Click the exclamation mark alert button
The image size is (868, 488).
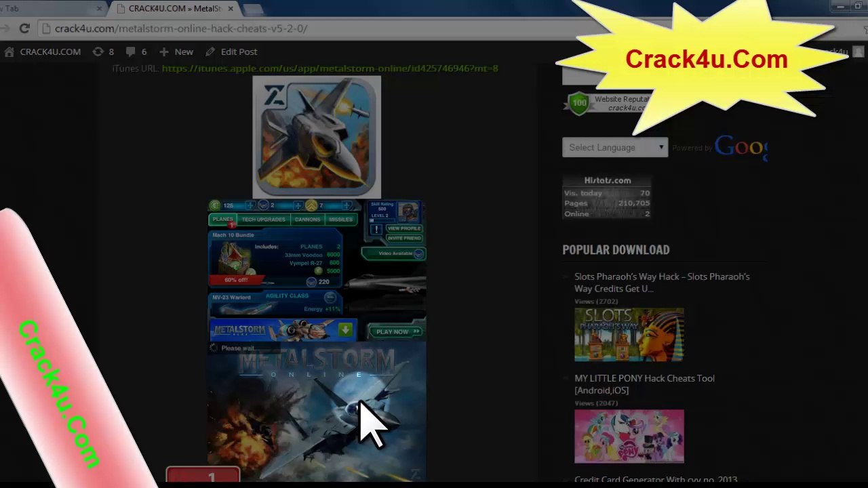[376, 230]
